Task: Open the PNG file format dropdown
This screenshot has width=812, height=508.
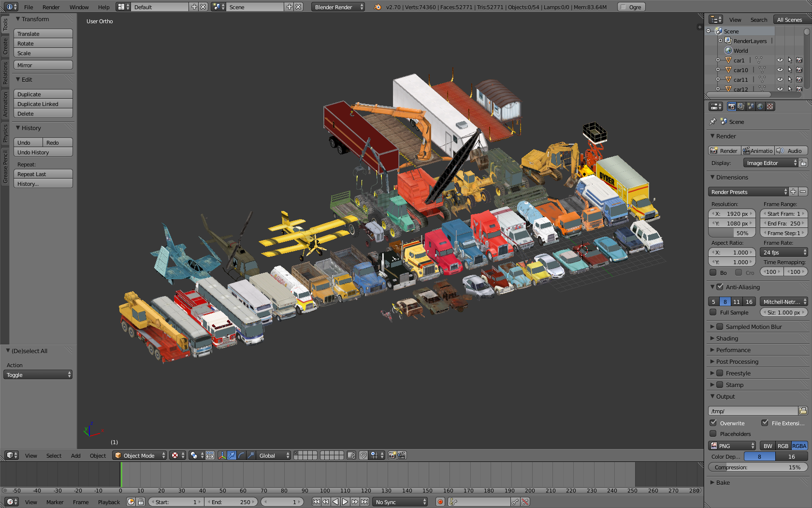Action: [x=732, y=446]
